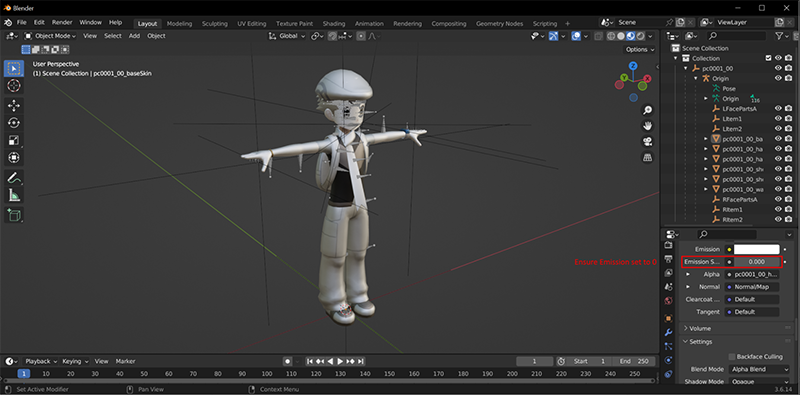Click the red X axis gizmo

tap(647, 79)
